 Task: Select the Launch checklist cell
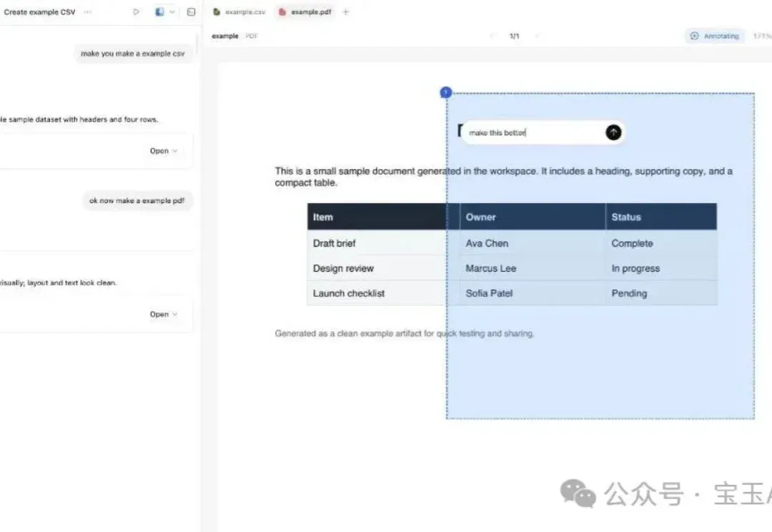pyautogui.click(x=383, y=293)
